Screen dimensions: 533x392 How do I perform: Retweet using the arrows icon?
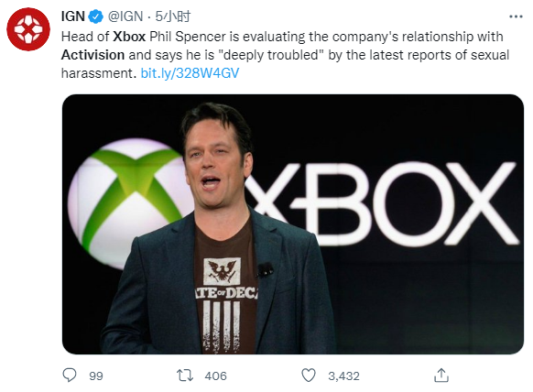[185, 376]
